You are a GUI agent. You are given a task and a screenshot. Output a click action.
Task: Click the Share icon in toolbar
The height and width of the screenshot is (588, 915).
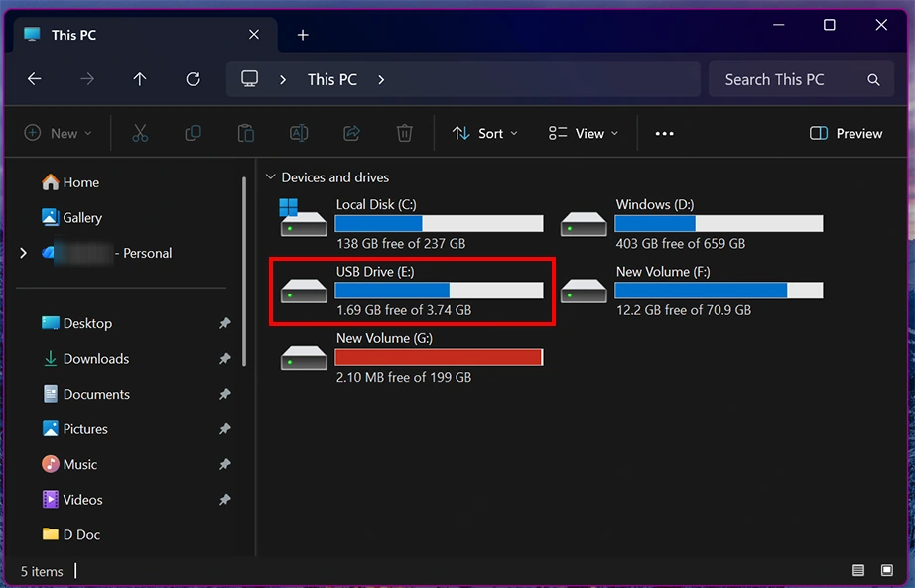click(351, 134)
